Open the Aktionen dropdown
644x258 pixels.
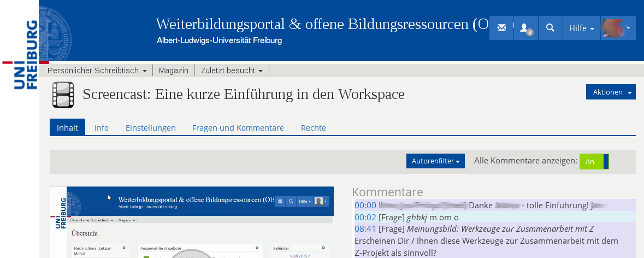tap(610, 92)
